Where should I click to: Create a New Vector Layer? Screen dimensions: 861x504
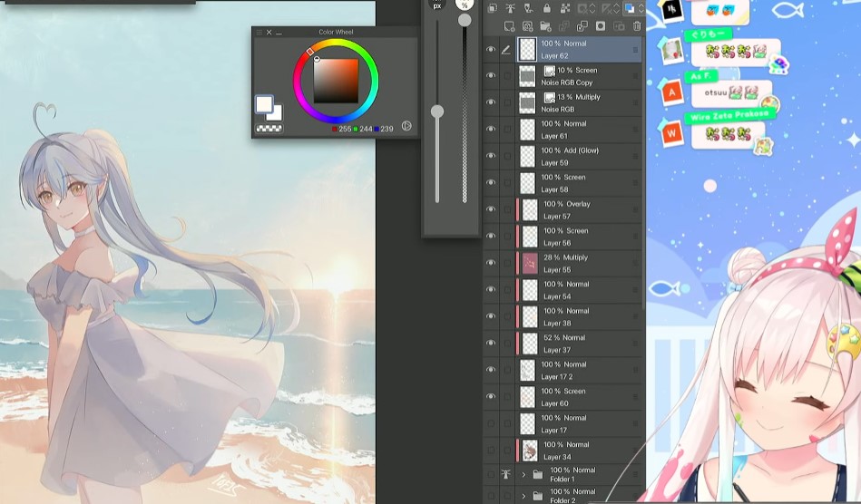(x=528, y=26)
